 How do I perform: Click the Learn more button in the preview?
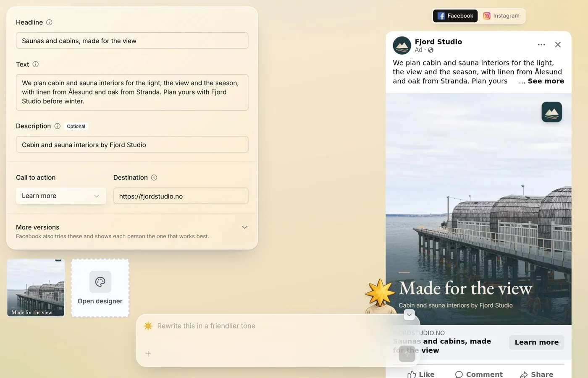click(537, 342)
